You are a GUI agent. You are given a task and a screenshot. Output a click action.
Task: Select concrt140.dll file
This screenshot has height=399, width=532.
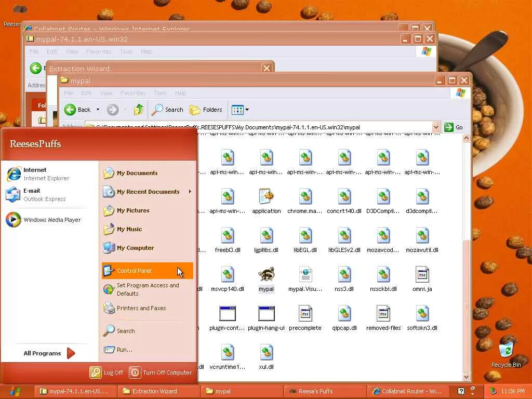344,201
